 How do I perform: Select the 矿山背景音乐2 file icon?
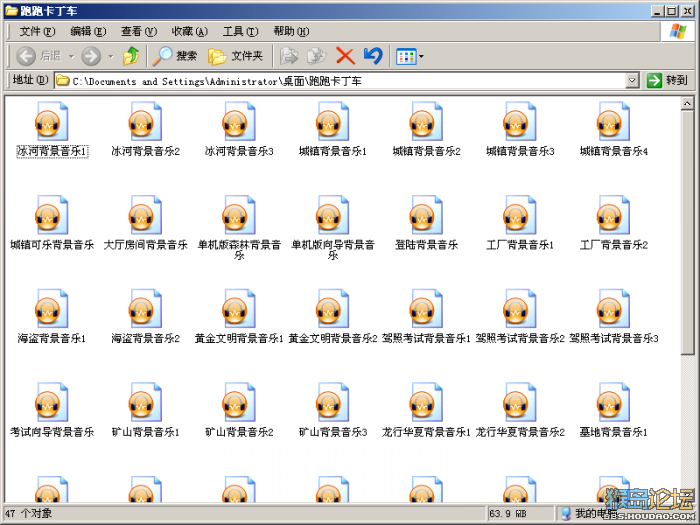click(x=239, y=402)
